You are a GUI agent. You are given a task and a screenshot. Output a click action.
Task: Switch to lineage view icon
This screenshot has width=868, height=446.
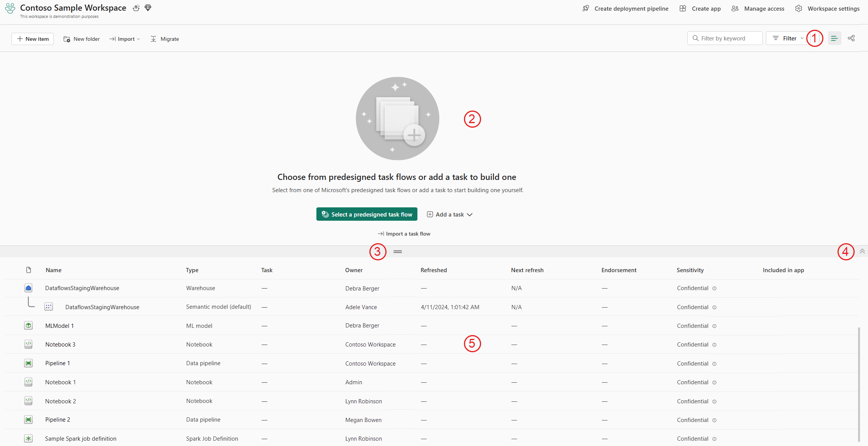pos(851,39)
